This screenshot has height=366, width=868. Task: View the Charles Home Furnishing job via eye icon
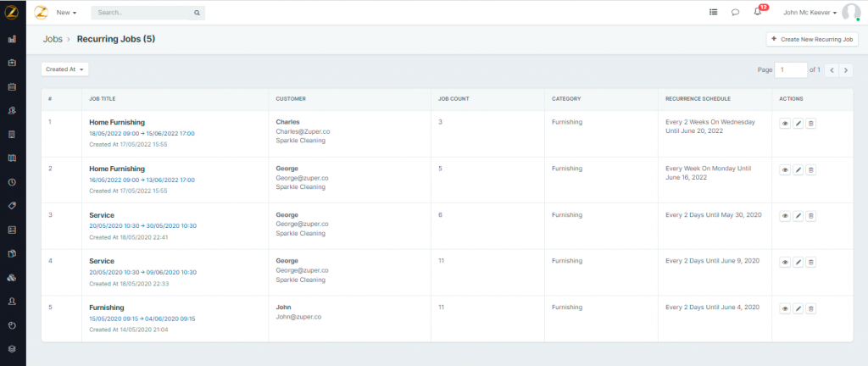click(x=784, y=124)
